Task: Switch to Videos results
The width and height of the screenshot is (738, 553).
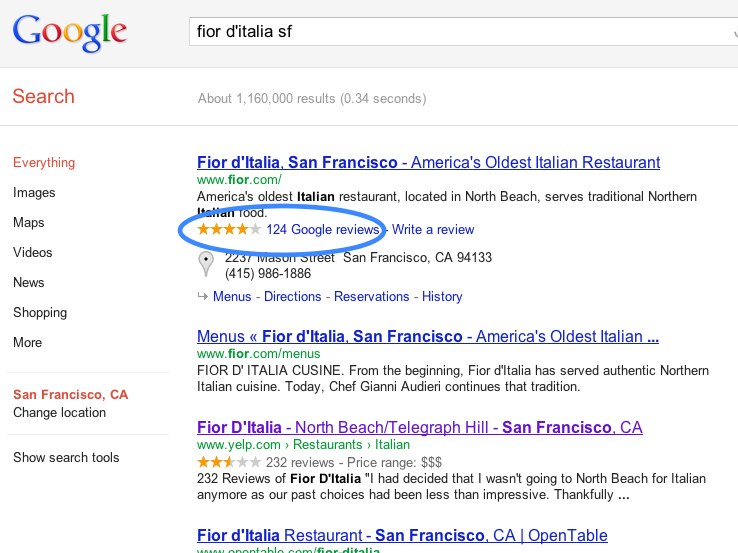Action: pyautogui.click(x=32, y=252)
